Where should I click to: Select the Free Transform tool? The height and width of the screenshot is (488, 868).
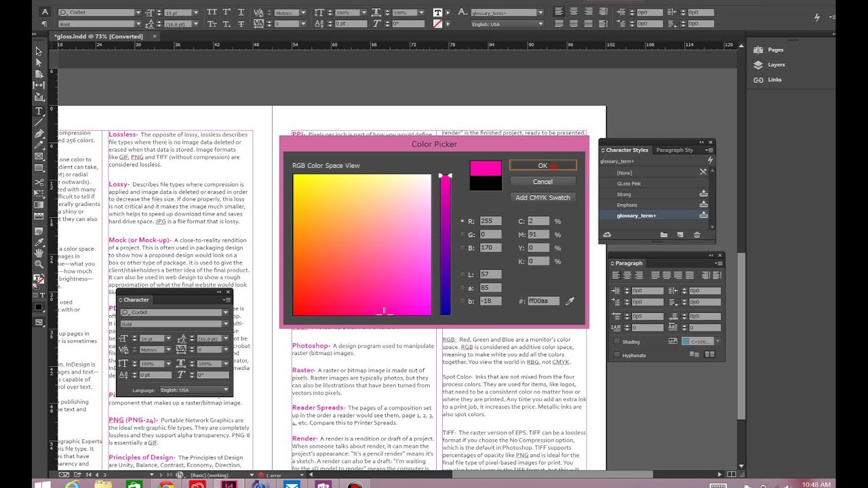point(39,193)
